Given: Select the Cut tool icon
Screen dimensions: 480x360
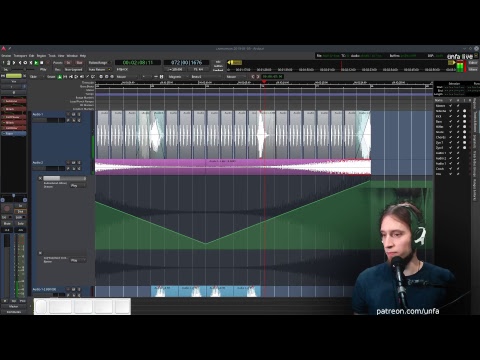Looking at the screenshot, I should (71, 77).
